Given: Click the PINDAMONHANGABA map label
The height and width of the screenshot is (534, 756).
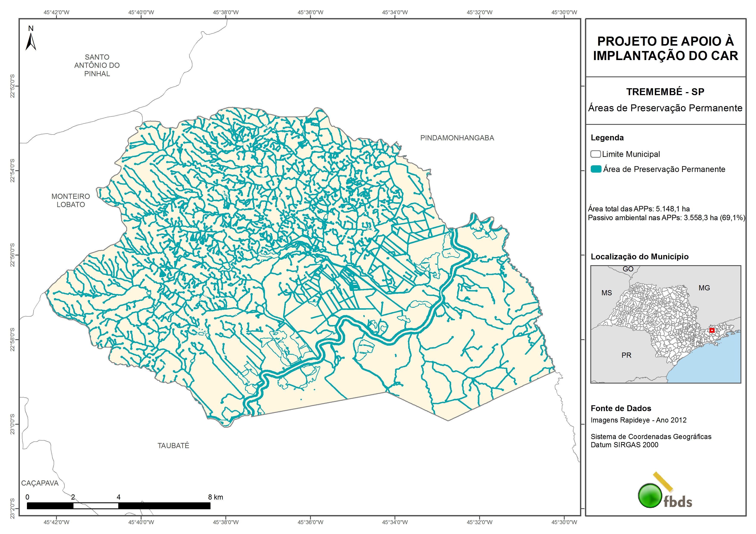Looking at the screenshot, I should pyautogui.click(x=457, y=138).
